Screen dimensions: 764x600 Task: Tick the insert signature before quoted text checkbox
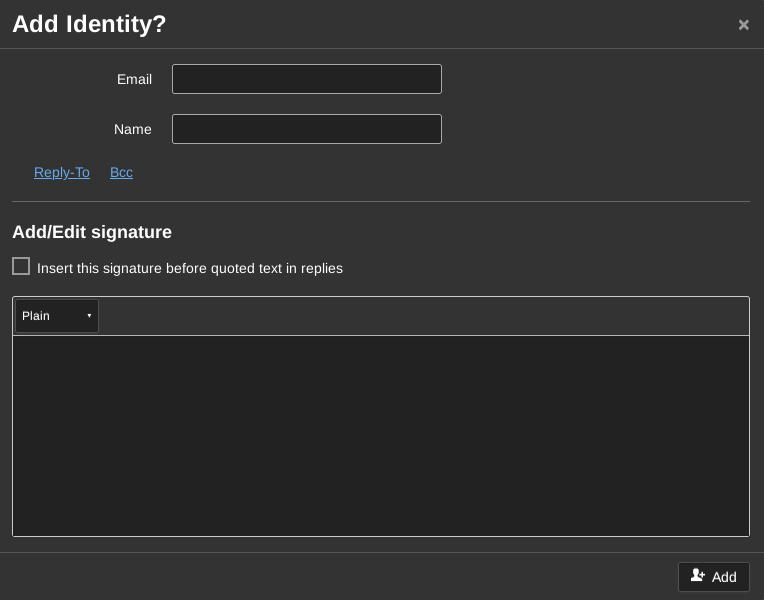click(21, 266)
